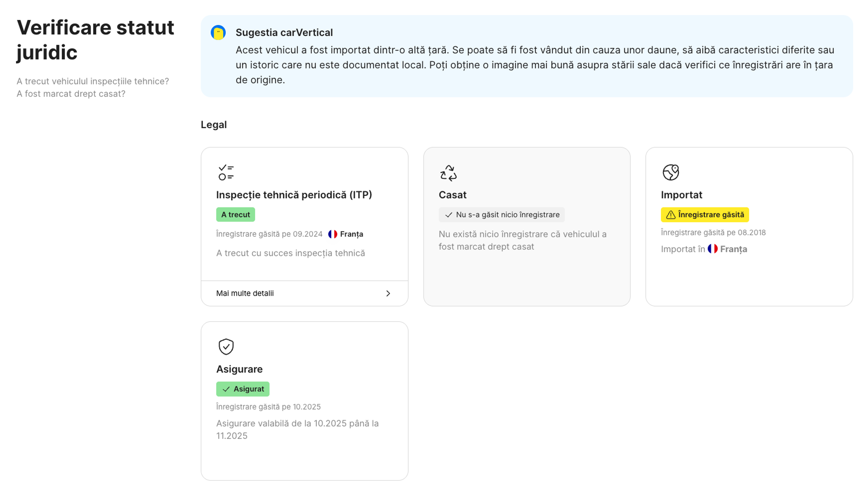The height and width of the screenshot is (493, 868).
Task: Open Mai multe detalii link
Action: click(245, 293)
